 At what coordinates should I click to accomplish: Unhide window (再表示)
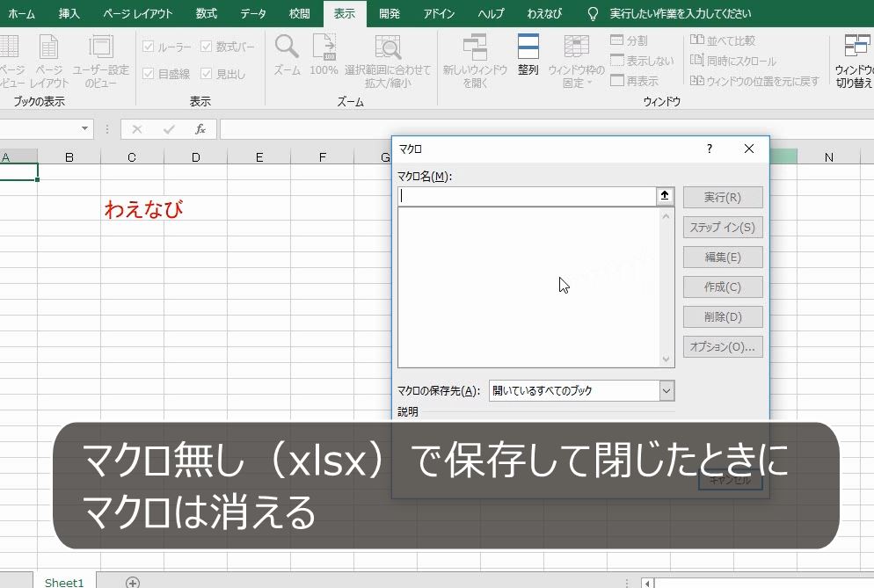(634, 81)
